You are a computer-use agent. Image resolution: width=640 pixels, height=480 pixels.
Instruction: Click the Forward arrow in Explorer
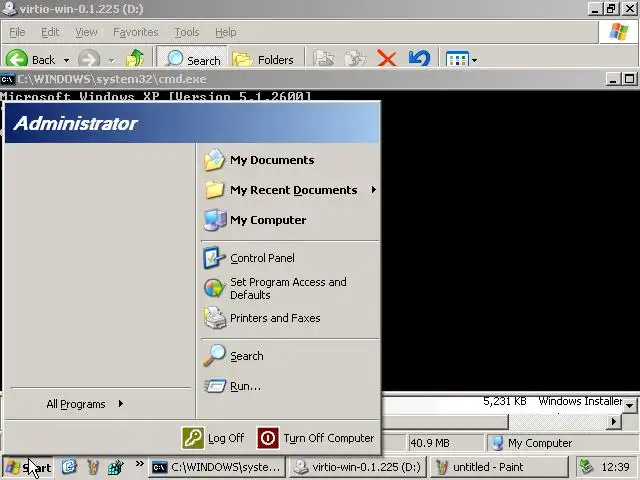[89, 59]
